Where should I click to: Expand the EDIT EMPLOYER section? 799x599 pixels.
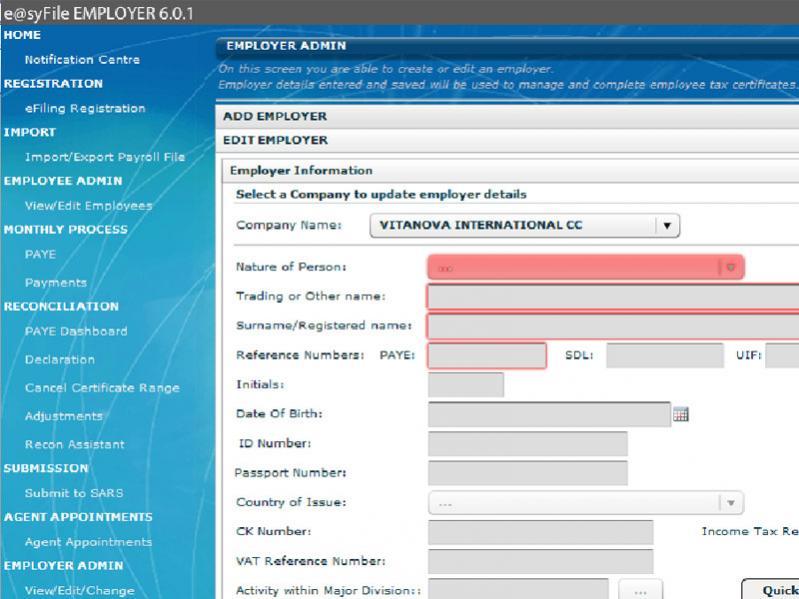coord(261,141)
